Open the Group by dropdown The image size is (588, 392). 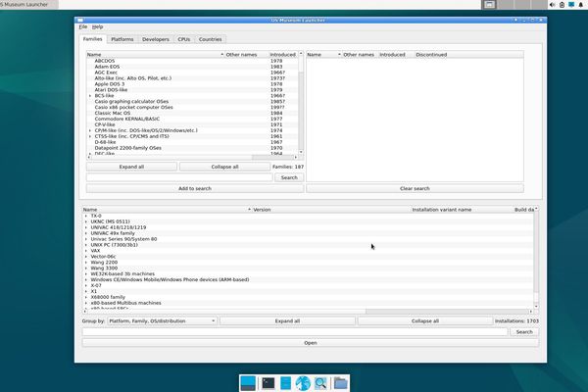[162, 321]
